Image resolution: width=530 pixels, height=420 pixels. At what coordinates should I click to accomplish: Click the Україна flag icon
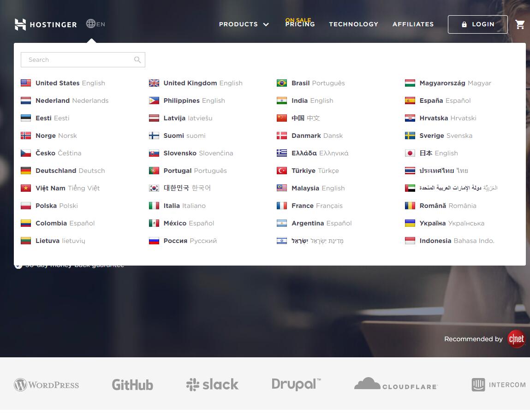(410, 223)
